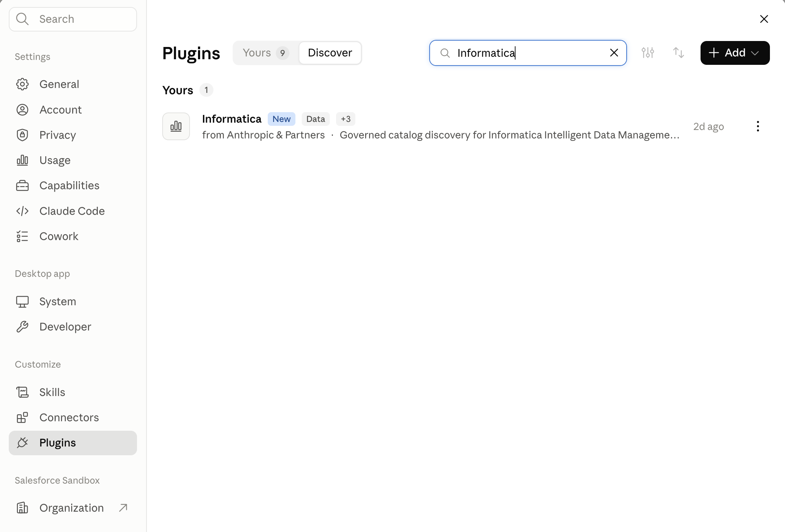Click the Plugins plug icon
785x532 pixels.
click(x=22, y=443)
